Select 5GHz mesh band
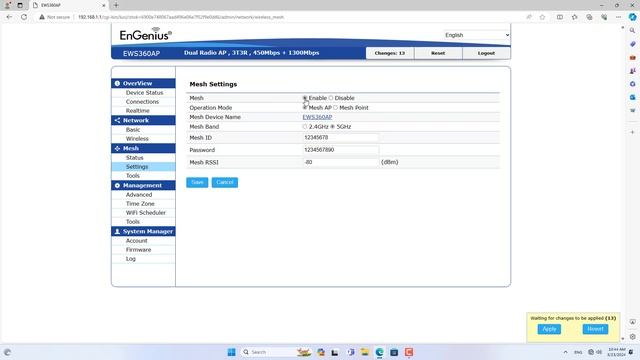 click(333, 127)
